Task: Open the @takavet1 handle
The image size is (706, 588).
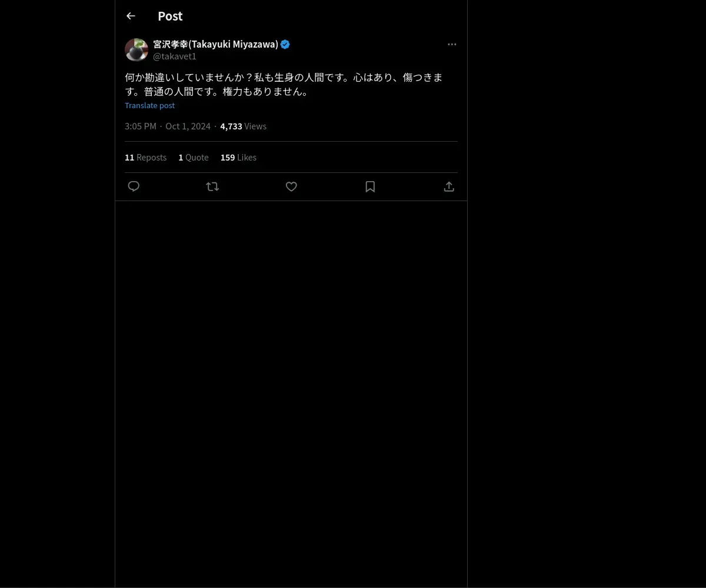Action: point(175,56)
